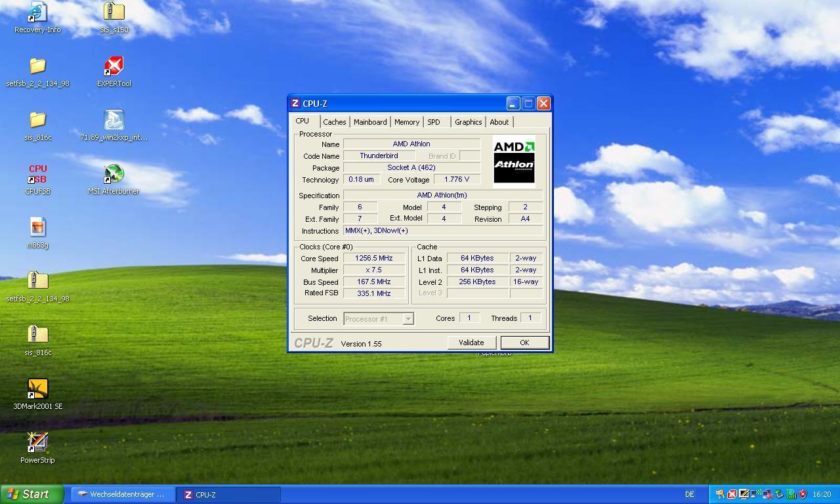840x504 pixels.
Task: Select the sis_816c folder icon
Action: [37, 125]
